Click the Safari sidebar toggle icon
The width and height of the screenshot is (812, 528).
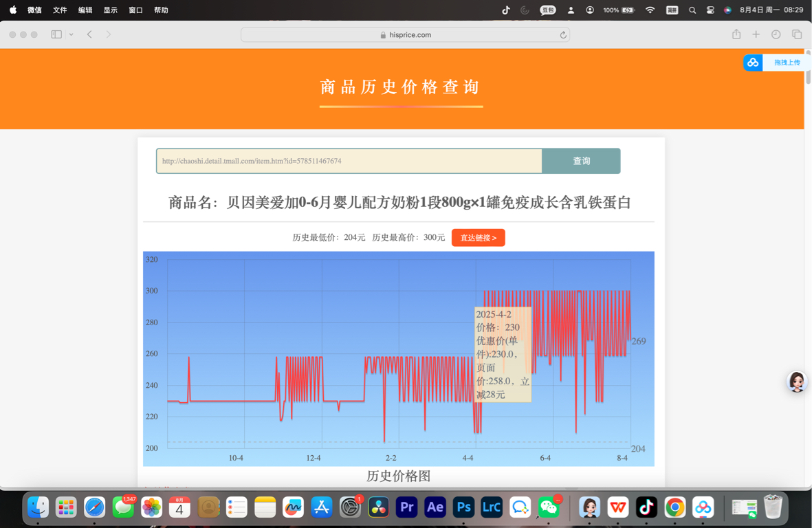(x=56, y=34)
